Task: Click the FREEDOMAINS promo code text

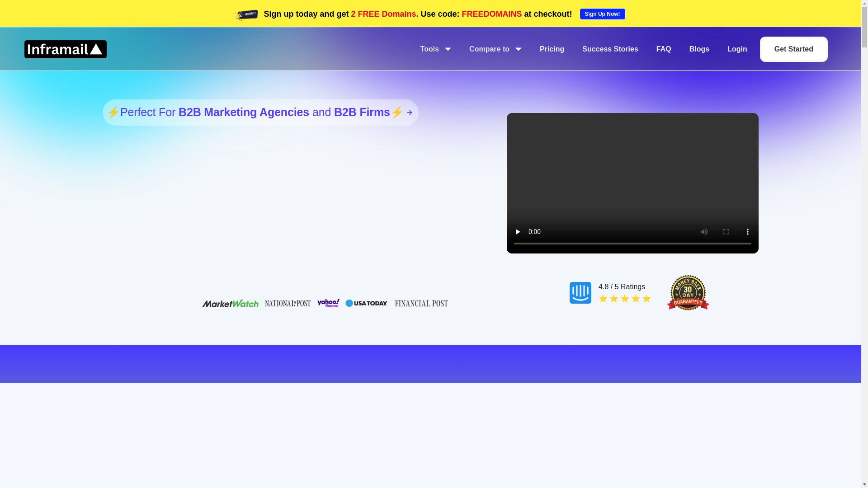Action: pos(492,14)
